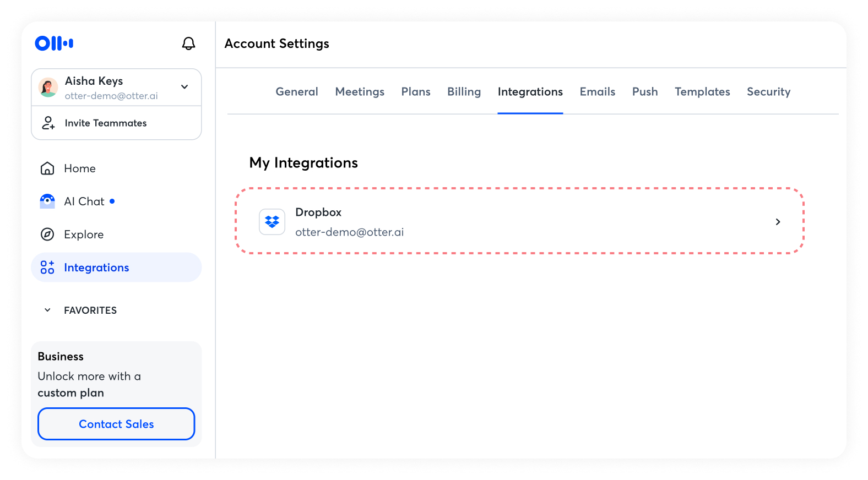Open the Templates tab
The image size is (868, 480).
(702, 92)
